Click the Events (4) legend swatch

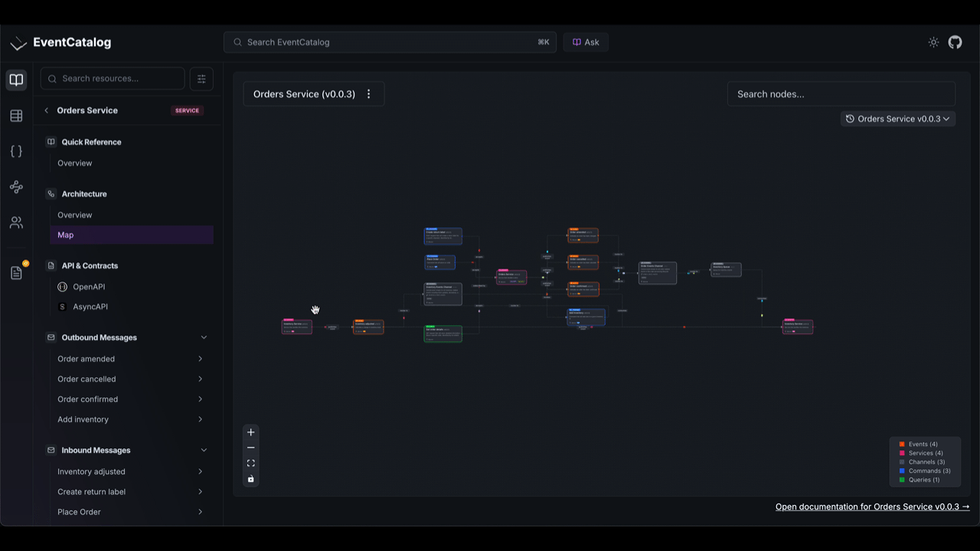[902, 445]
